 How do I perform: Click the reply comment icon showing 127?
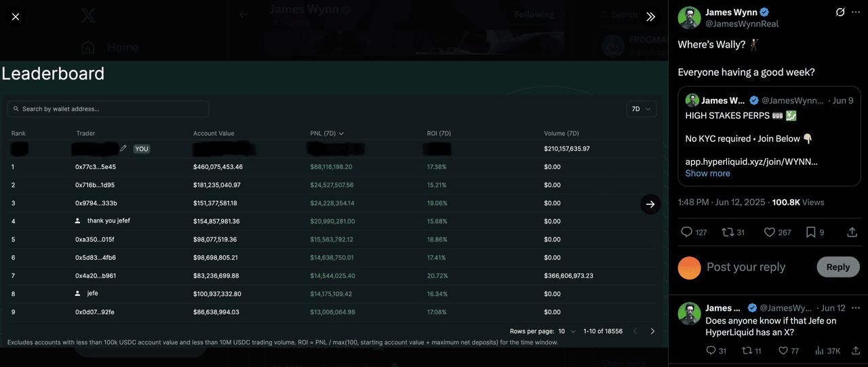point(687,232)
